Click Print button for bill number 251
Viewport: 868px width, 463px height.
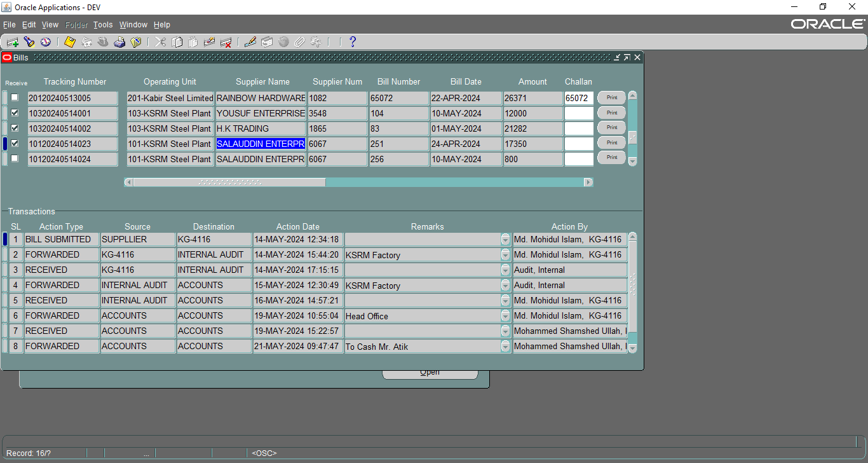pyautogui.click(x=611, y=142)
